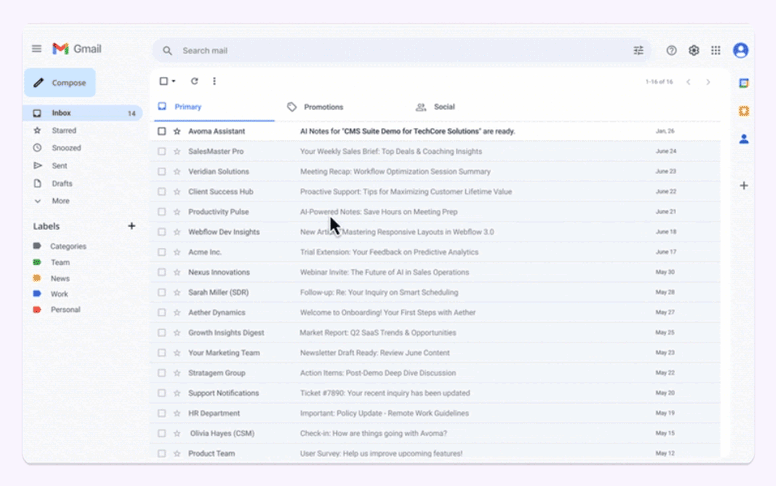
Task: Select the SalesMaster Pro email checkbox
Action: click(x=162, y=151)
